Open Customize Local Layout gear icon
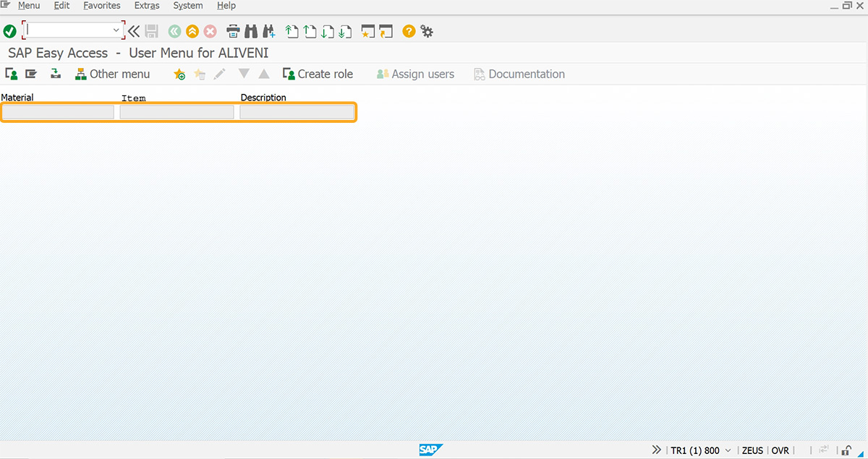868x459 pixels. point(427,31)
